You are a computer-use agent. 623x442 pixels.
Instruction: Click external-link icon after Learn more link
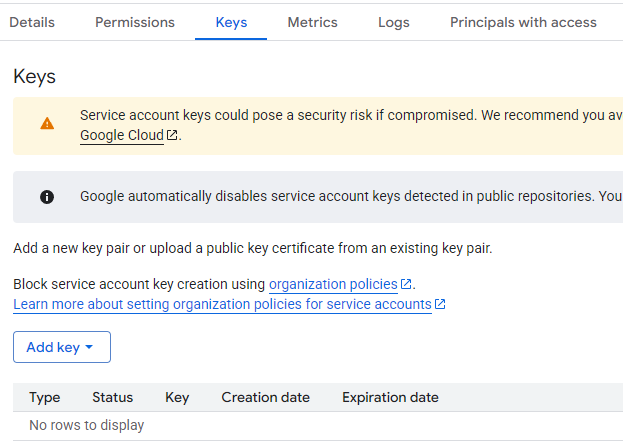440,304
